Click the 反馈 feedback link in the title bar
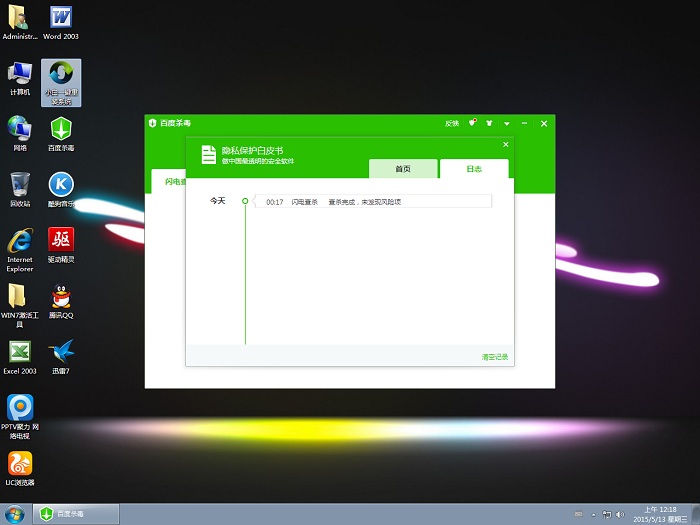 point(452,123)
